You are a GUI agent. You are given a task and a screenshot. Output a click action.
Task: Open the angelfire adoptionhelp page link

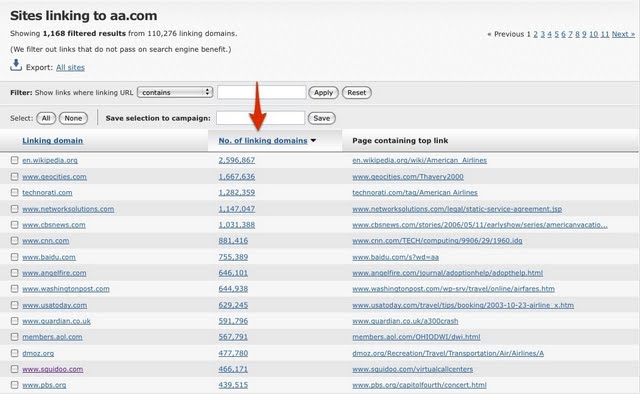[448, 273]
